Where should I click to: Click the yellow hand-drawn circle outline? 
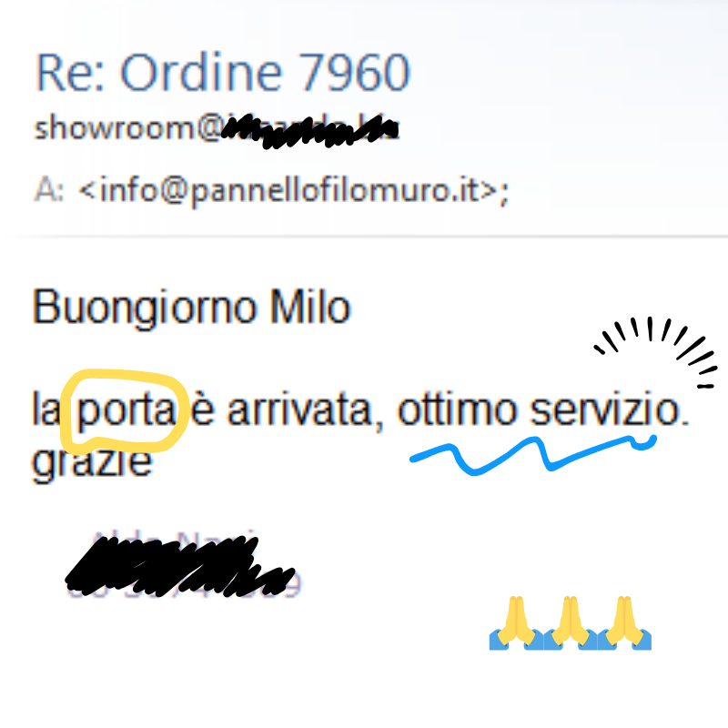(125, 411)
